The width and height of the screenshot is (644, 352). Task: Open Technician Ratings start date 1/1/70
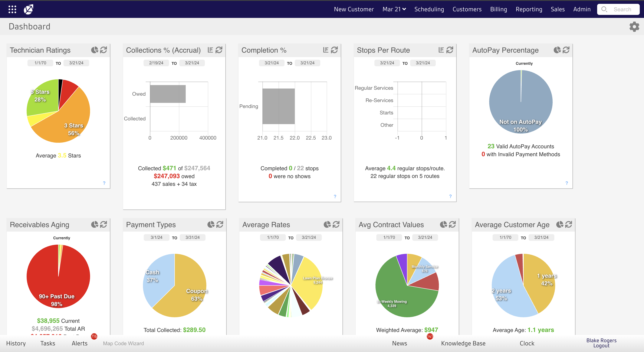[40, 63]
